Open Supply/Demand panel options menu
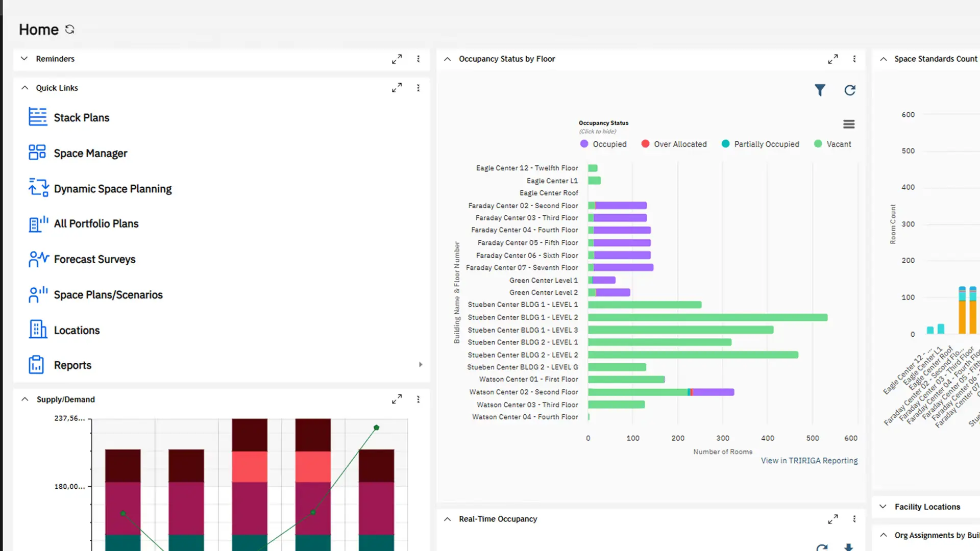 [x=418, y=399]
